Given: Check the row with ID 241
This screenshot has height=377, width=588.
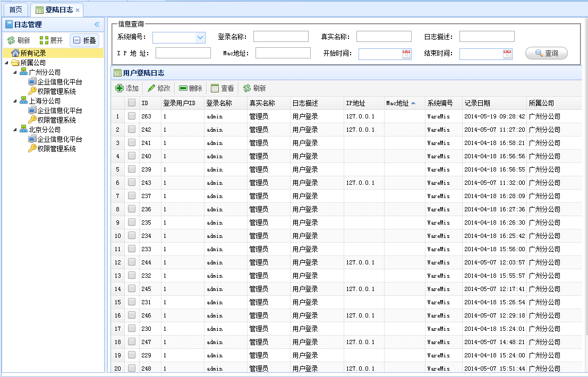Looking at the screenshot, I should 132,142.
